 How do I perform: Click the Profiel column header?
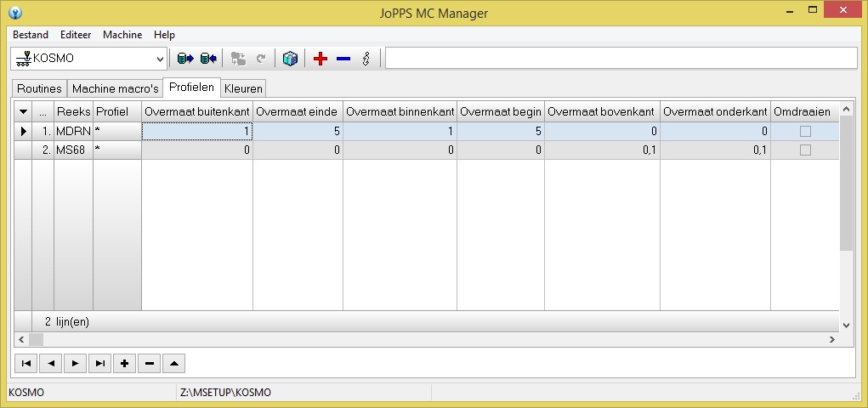pyautogui.click(x=117, y=112)
